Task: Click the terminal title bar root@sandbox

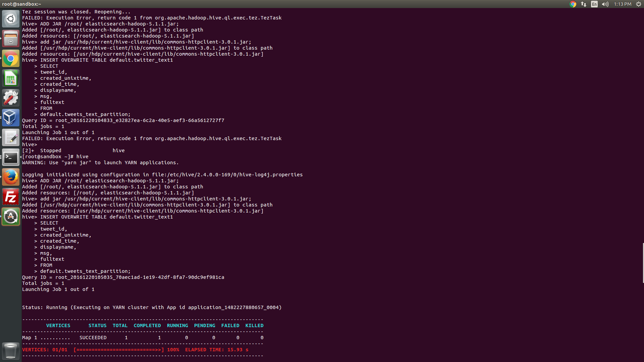Action: 21,4
